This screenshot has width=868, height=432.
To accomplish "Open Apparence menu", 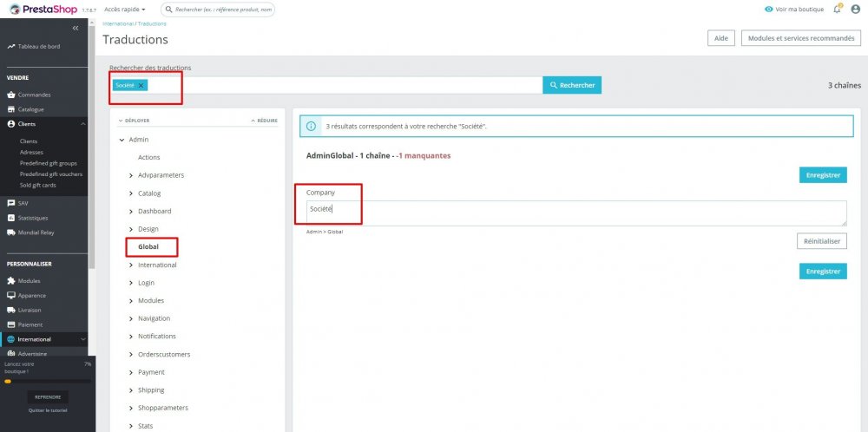I will 27,296.
